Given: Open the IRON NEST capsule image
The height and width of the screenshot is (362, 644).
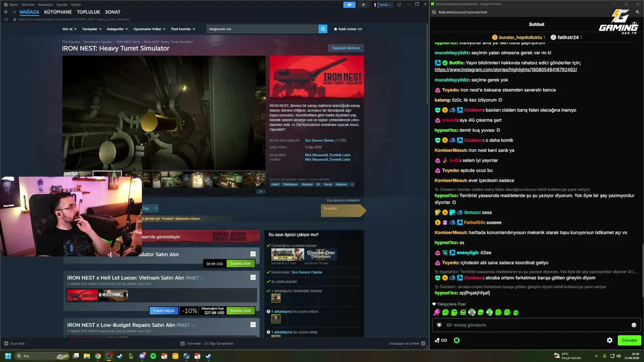Looking at the screenshot, I should 316,77.
